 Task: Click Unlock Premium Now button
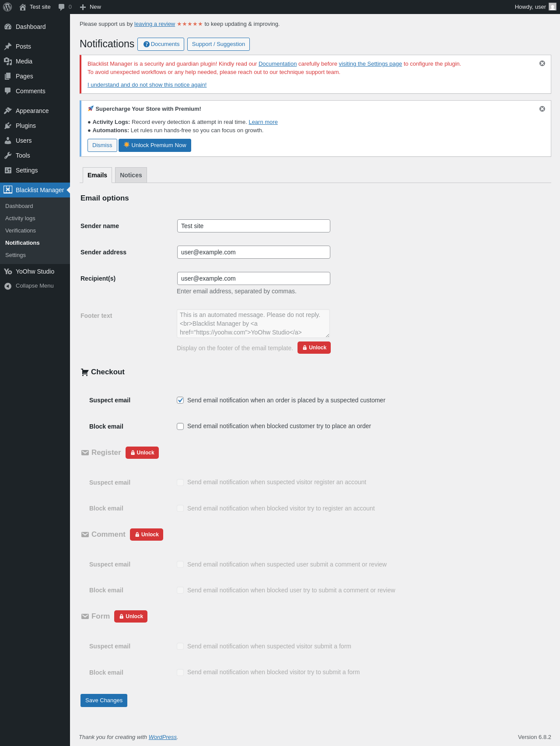point(155,145)
